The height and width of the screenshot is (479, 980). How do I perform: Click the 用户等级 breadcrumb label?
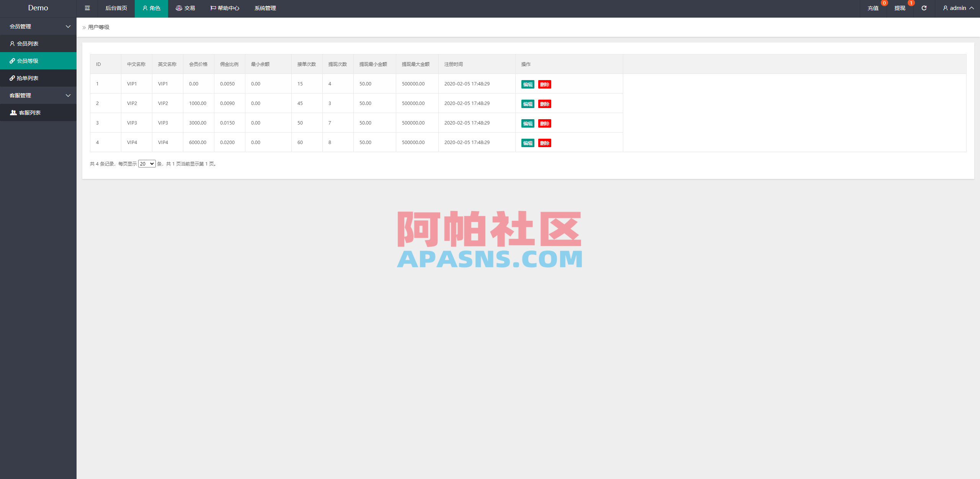98,27
